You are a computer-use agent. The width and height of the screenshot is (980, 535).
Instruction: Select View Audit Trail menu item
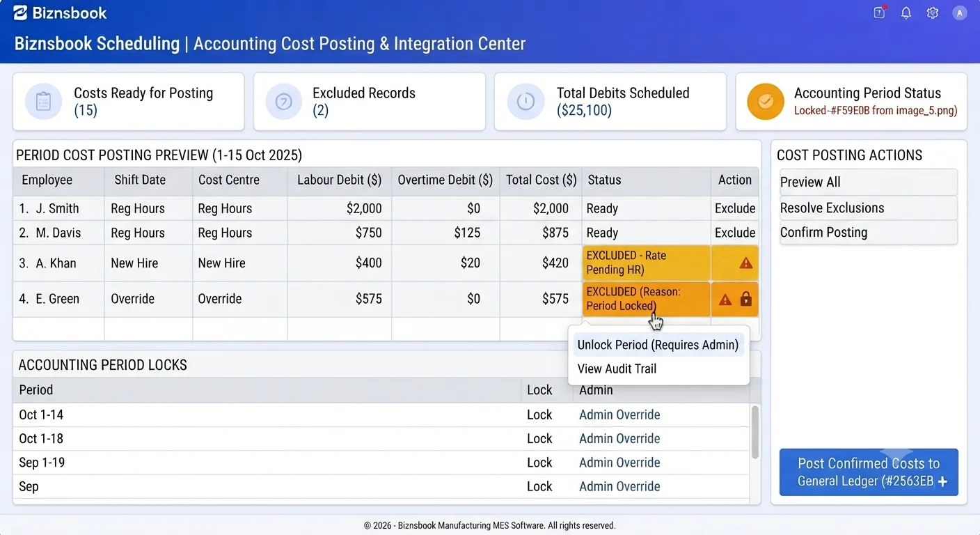(x=617, y=369)
